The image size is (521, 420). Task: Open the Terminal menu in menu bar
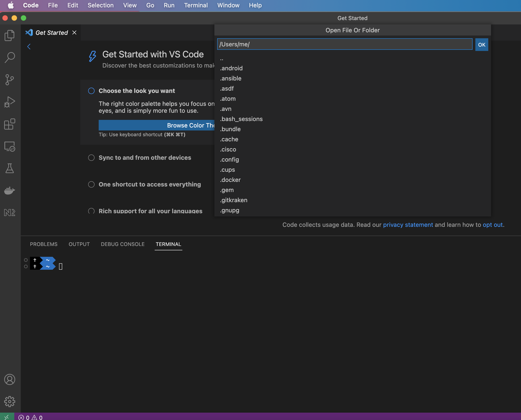point(196,5)
